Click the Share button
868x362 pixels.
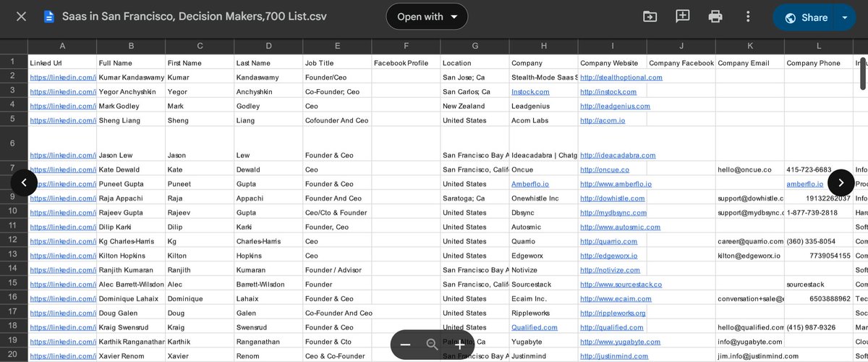pos(805,17)
